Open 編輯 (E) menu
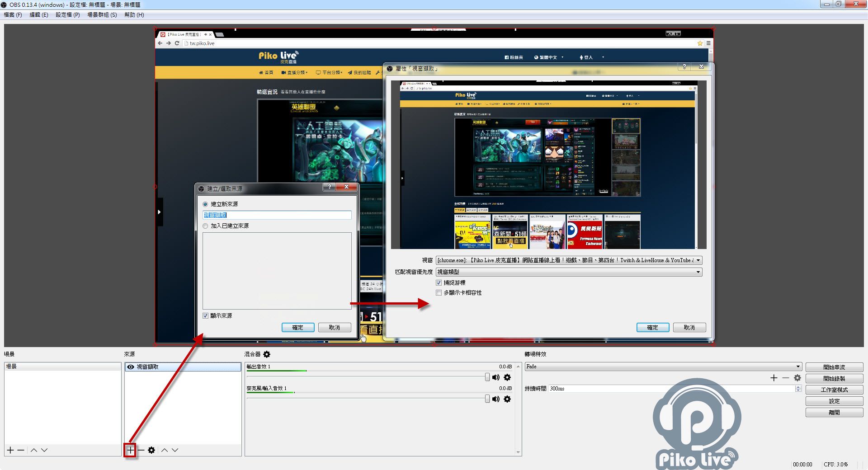The width and height of the screenshot is (868, 470). coord(39,15)
